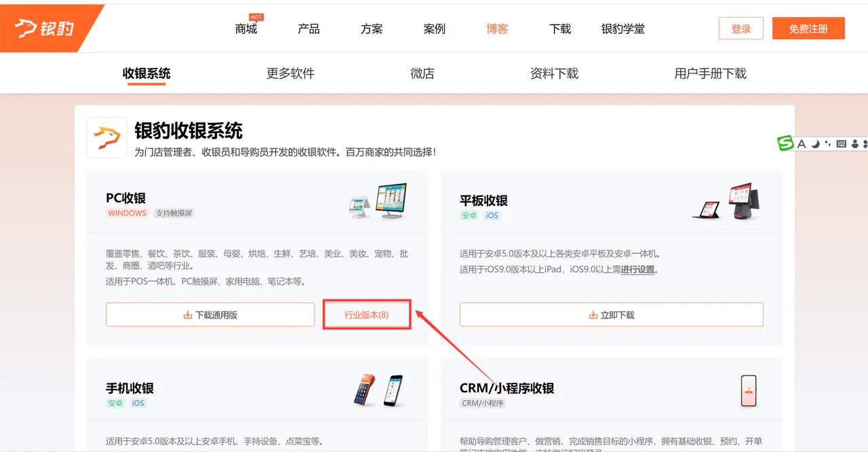Click the 银豹收银系统 app logo icon
This screenshot has height=452, width=868.
[x=107, y=138]
